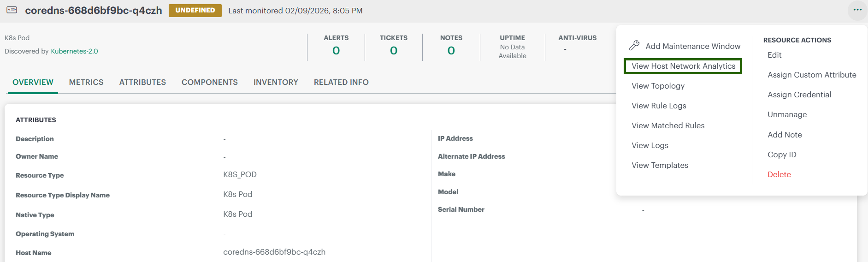Click the UNDEFINED status badge

pyautogui.click(x=195, y=10)
